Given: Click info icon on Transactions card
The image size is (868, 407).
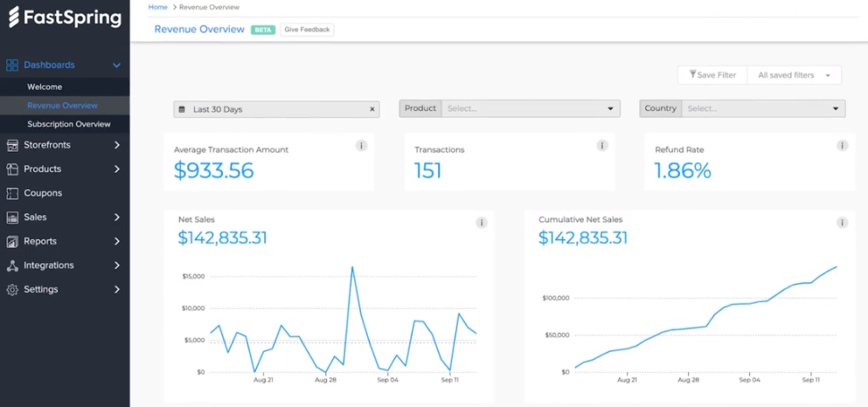Looking at the screenshot, I should point(602,146).
